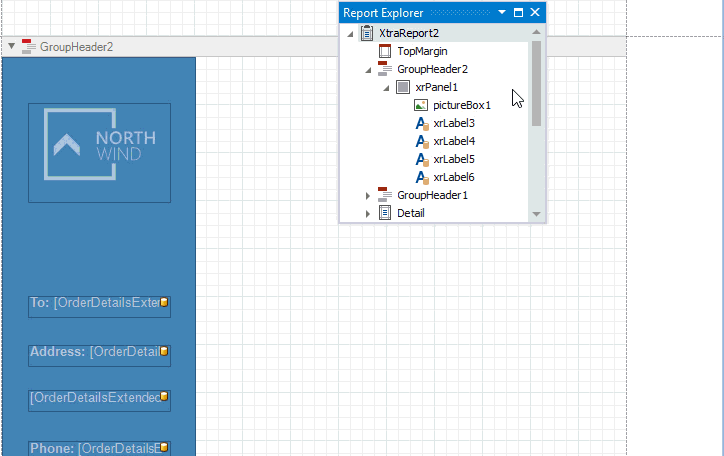724x456 pixels.
Task: Click the pictureBox1 image icon
Action: point(421,105)
